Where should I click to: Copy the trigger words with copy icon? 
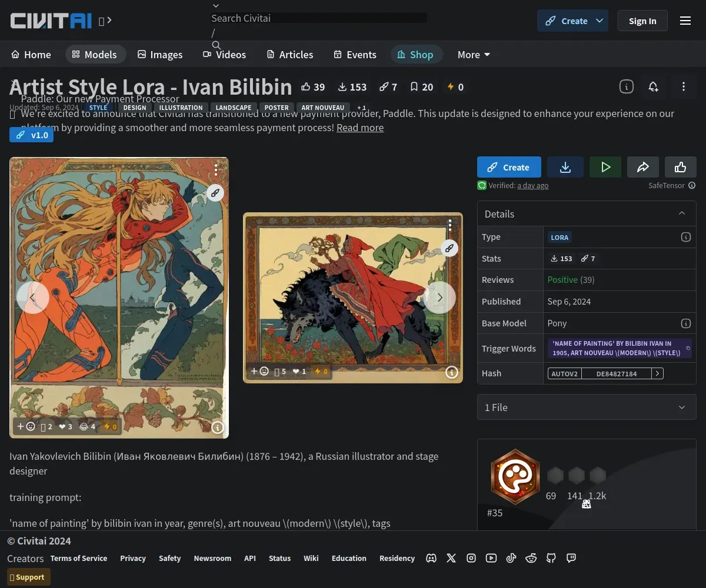(688, 348)
